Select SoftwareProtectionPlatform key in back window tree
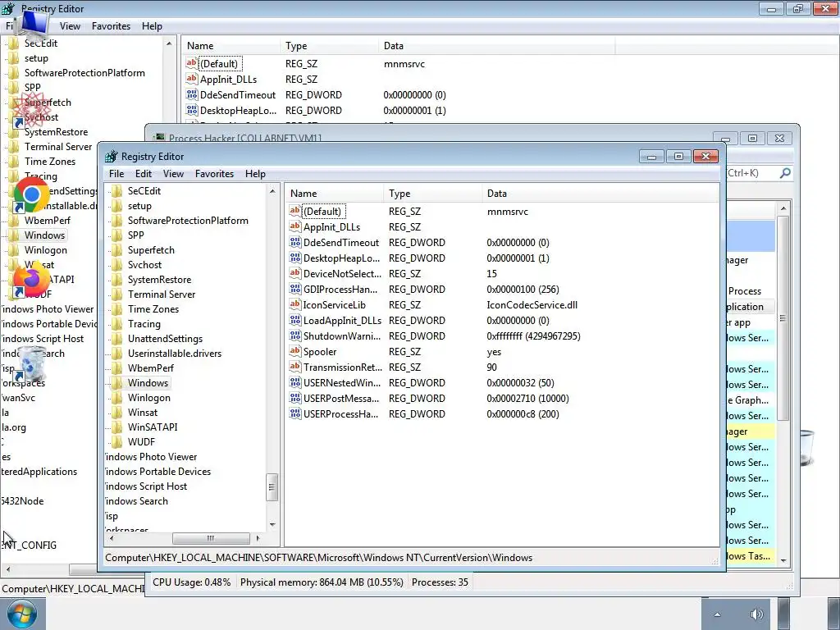This screenshot has width=840, height=630. (x=84, y=73)
